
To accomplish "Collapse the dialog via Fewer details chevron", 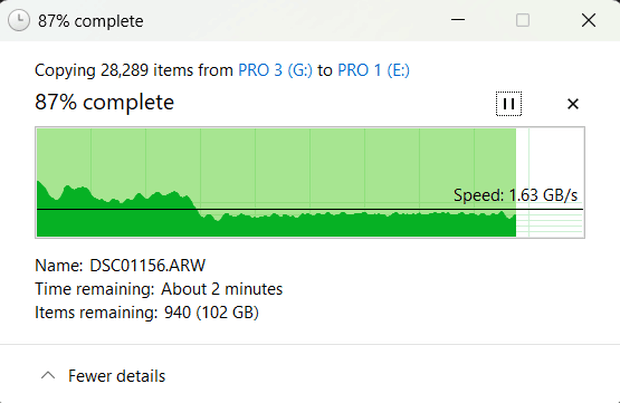I will 48,375.
